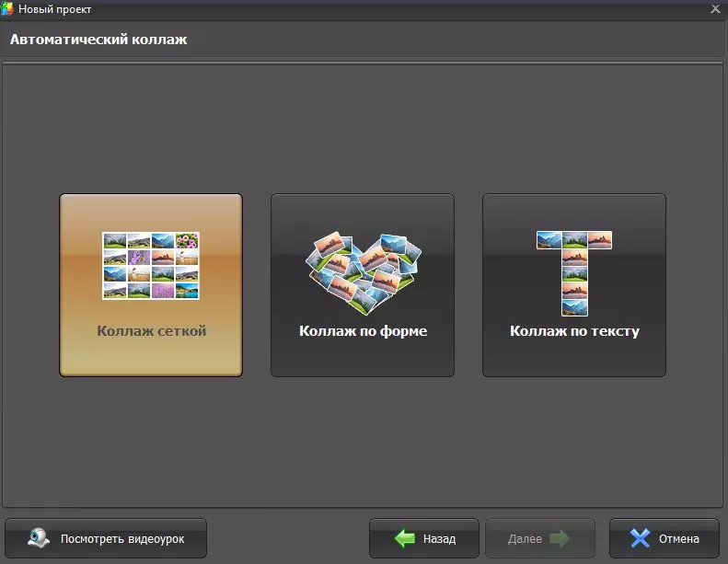Select the Коллаж сеткой label
This screenshot has height=564, width=728.
151,331
